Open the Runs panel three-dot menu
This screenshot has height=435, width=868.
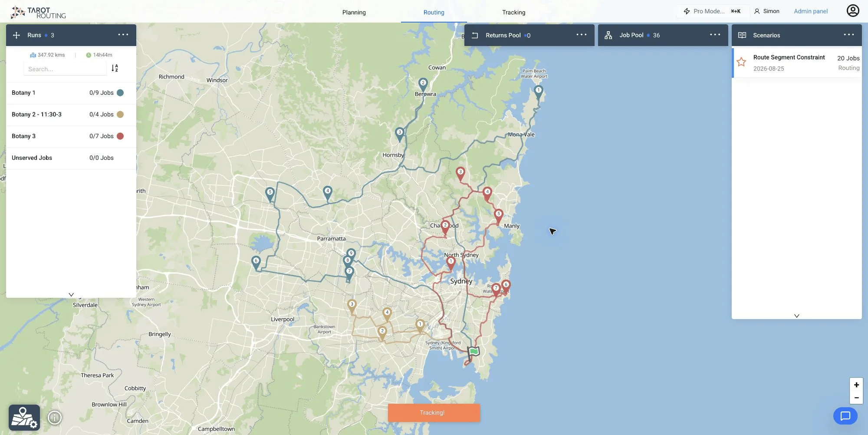pyautogui.click(x=123, y=35)
